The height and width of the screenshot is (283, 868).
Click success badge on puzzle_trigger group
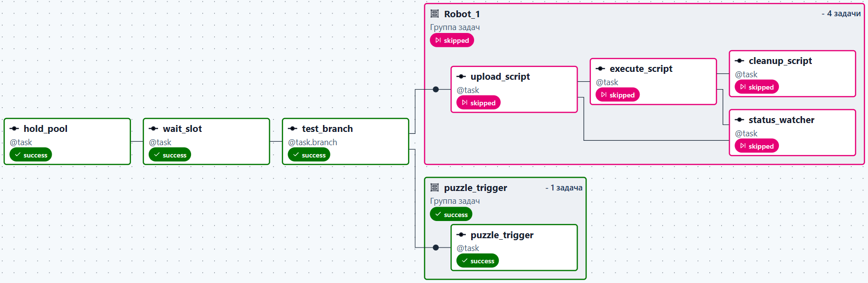(x=451, y=214)
